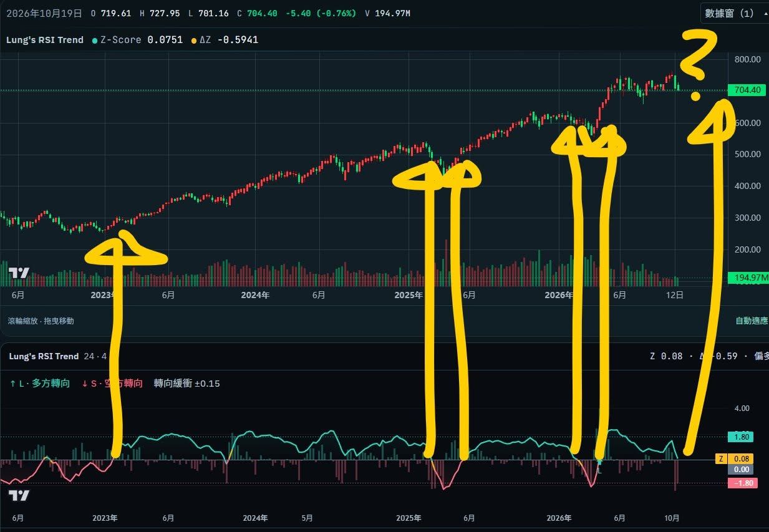Screen dimensions: 769x532
Task: Click 500.00 on the price axis
Action: (x=747, y=154)
